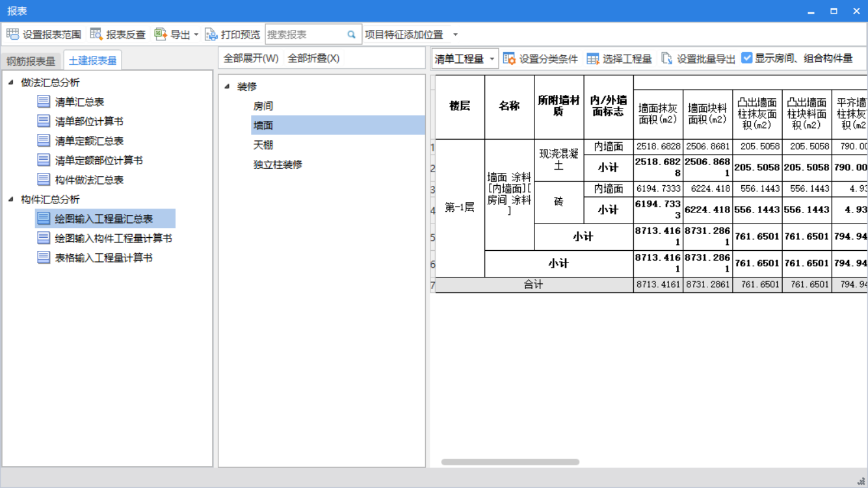Click the 选择工程量 icon

pyautogui.click(x=592, y=58)
